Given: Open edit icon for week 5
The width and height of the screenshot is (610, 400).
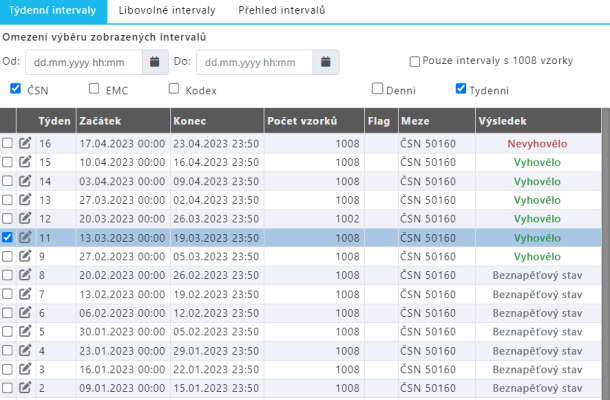Looking at the screenshot, I should [26, 332].
